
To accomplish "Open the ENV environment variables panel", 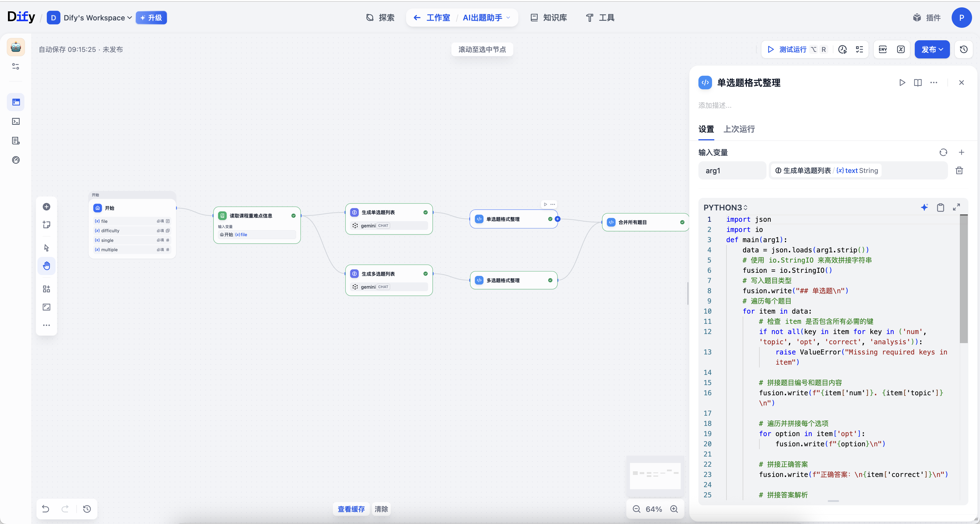I will (883, 49).
